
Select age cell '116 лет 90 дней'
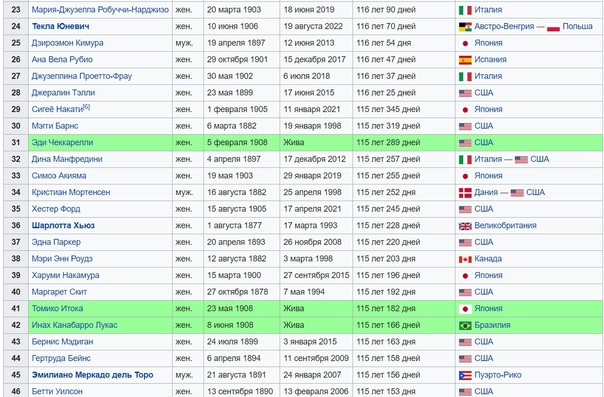point(386,10)
